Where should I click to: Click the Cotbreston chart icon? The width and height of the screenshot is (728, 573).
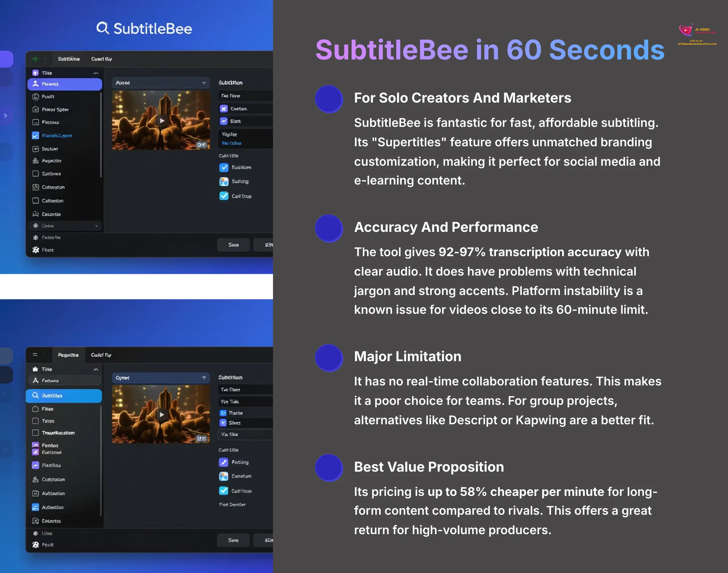pos(35,187)
